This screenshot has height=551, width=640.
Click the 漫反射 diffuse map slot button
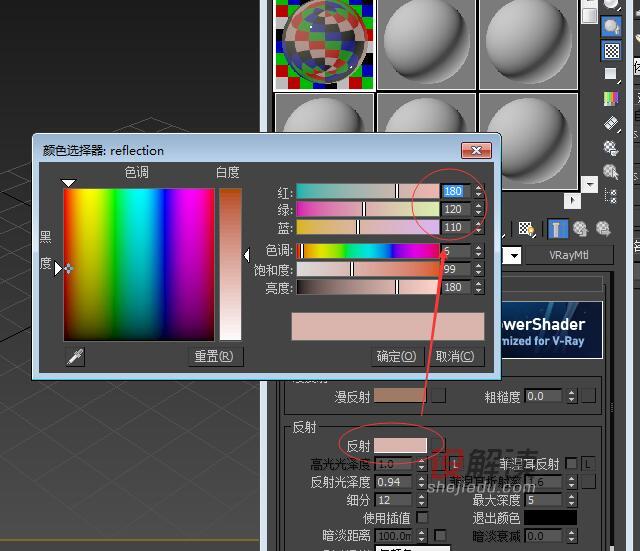(x=438, y=396)
